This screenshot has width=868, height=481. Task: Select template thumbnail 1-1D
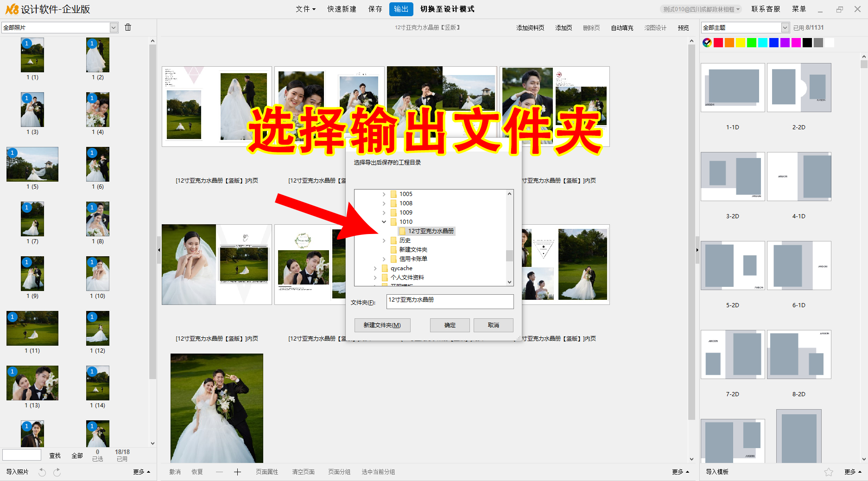[733, 88]
